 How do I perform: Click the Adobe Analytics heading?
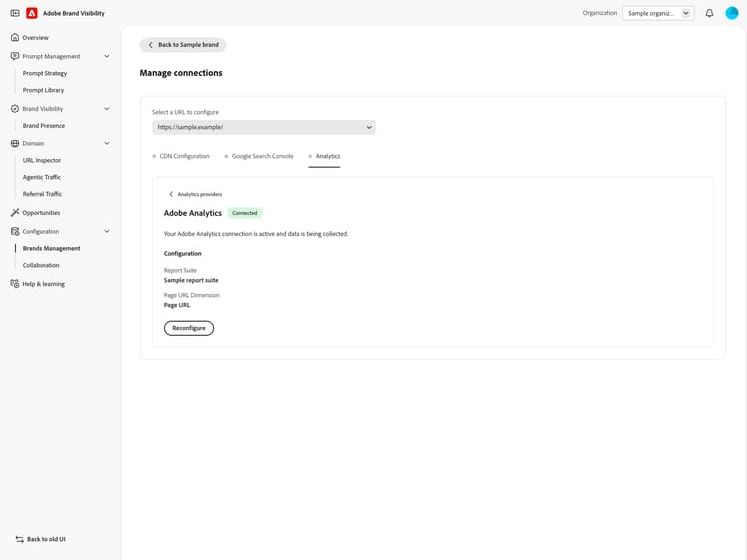click(193, 213)
